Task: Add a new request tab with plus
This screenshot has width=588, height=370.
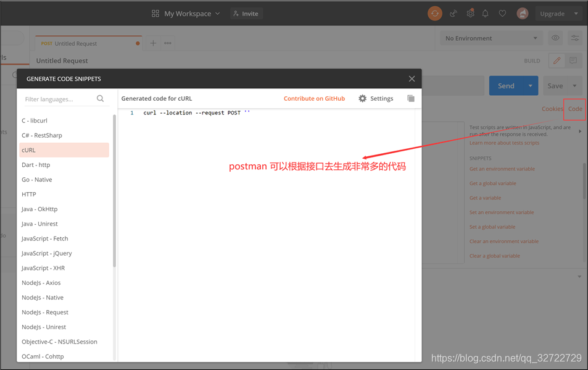Action: click(153, 43)
